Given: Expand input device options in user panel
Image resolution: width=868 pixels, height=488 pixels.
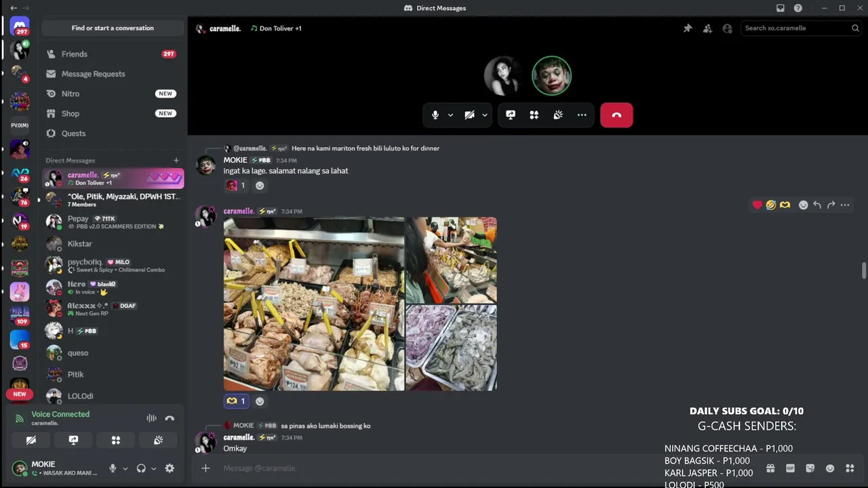Looking at the screenshot, I should tap(125, 468).
